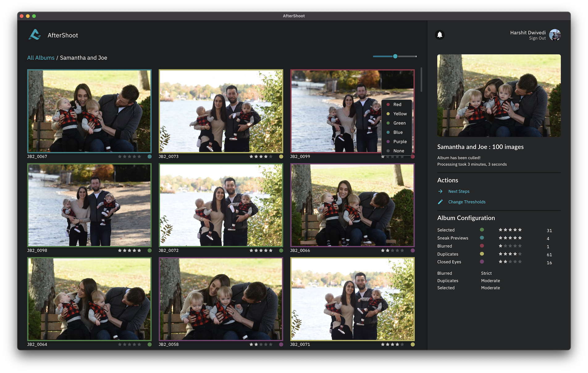Choose Green from color label menu
Image resolution: width=588 pixels, height=373 pixels.
point(397,123)
